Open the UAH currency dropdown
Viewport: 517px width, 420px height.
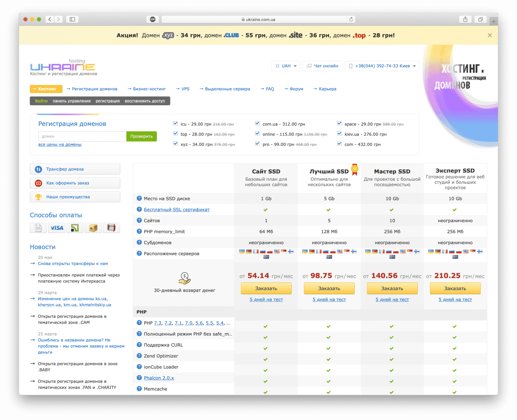click(x=286, y=66)
